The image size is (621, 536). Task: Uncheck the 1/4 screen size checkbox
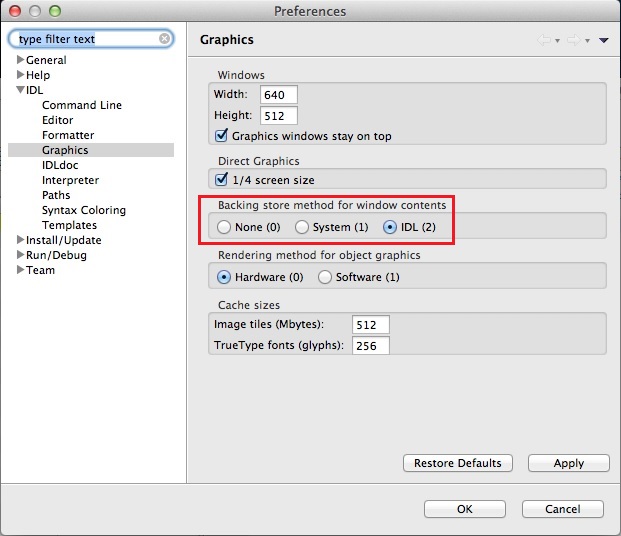(x=221, y=179)
